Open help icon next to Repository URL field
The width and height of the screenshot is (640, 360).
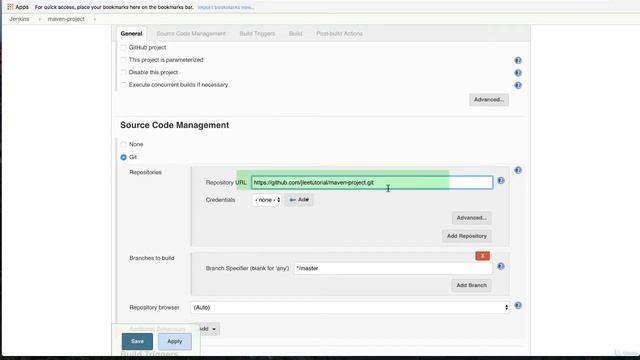[501, 180]
